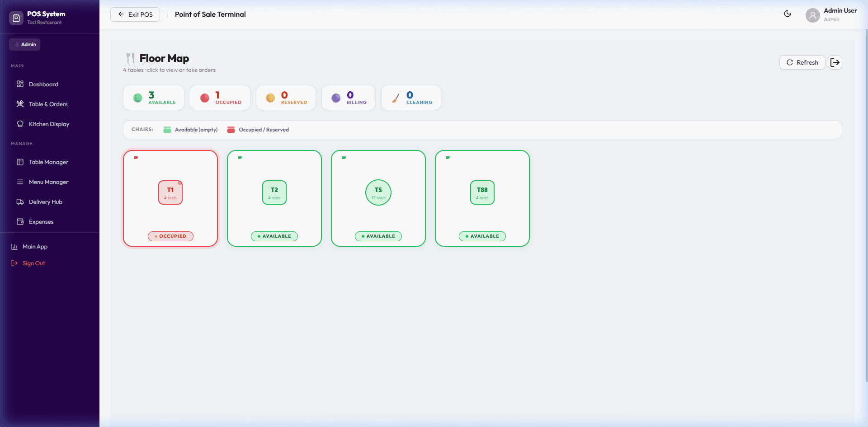Open the Expenses icon in sidebar

pyautogui.click(x=20, y=221)
